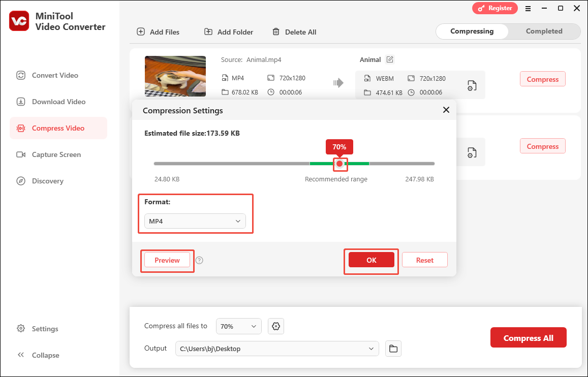Open the Discovery section
The height and width of the screenshot is (377, 588).
[40, 181]
